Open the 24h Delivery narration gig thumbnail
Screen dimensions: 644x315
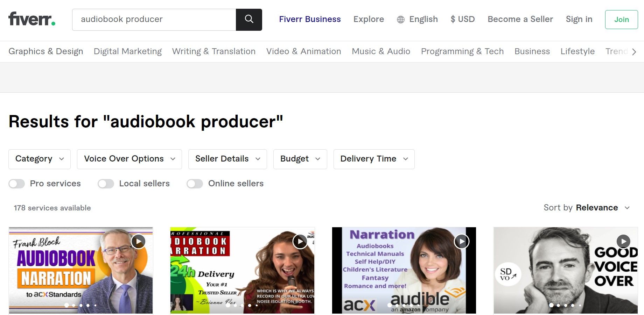(x=242, y=271)
